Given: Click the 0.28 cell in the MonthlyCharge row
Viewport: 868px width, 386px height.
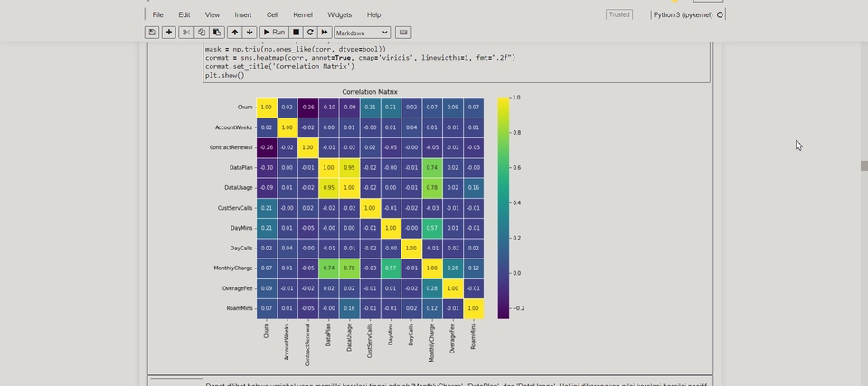Looking at the screenshot, I should [x=453, y=268].
